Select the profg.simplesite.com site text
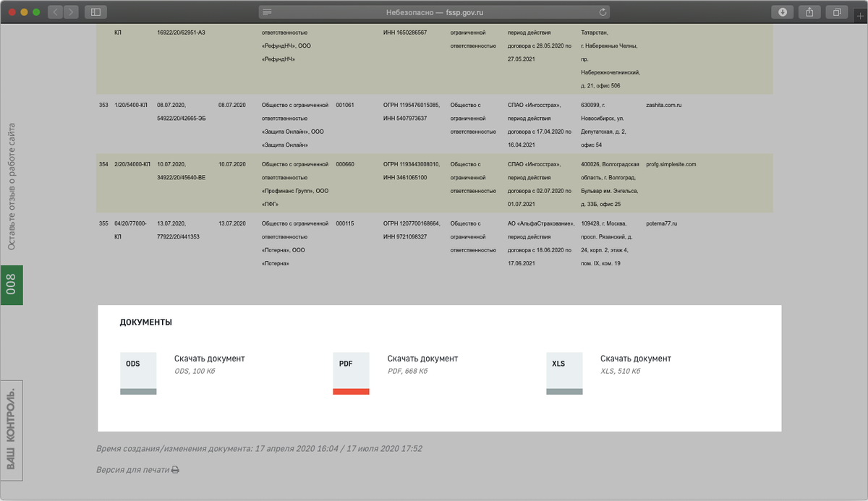 (x=671, y=164)
